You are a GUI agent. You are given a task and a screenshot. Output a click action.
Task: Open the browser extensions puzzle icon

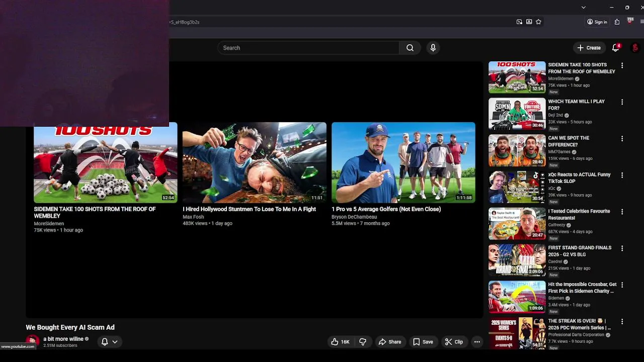point(617,22)
